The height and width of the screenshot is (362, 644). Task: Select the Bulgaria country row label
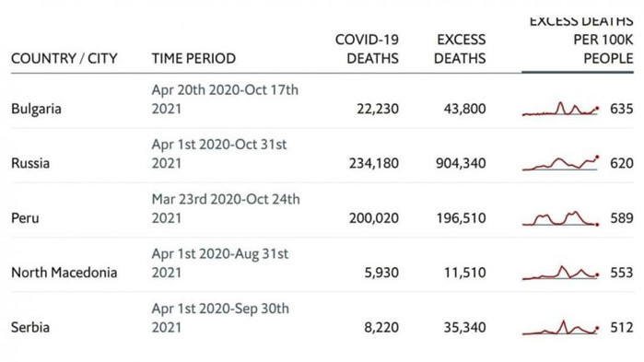tap(36, 110)
